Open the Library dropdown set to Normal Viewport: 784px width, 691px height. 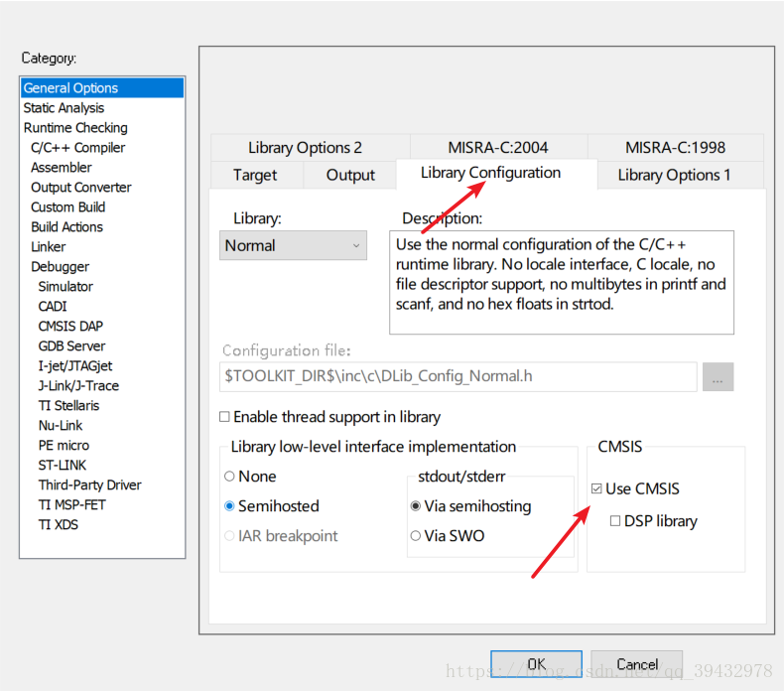tap(293, 245)
